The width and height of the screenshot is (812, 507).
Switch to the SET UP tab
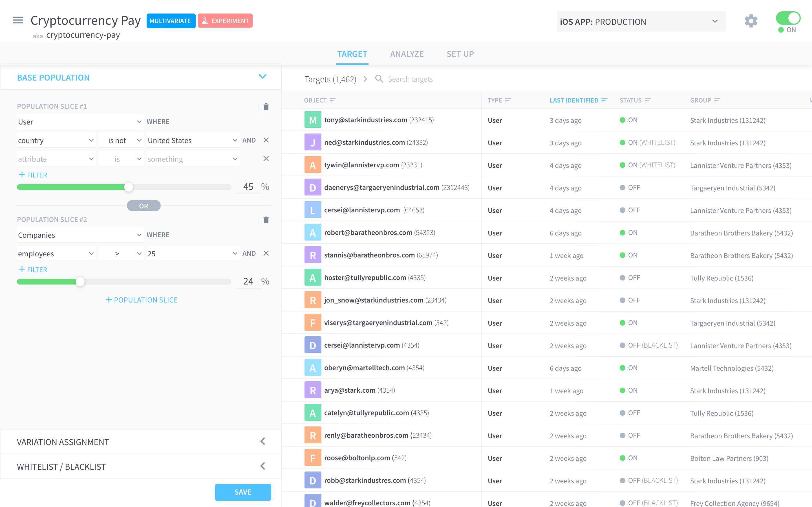pyautogui.click(x=460, y=54)
